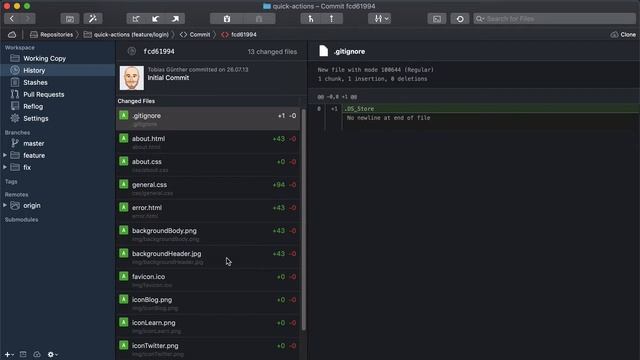The height and width of the screenshot is (360, 640).
Task: Open the Git-Flow dropdown button
Action: [380, 19]
